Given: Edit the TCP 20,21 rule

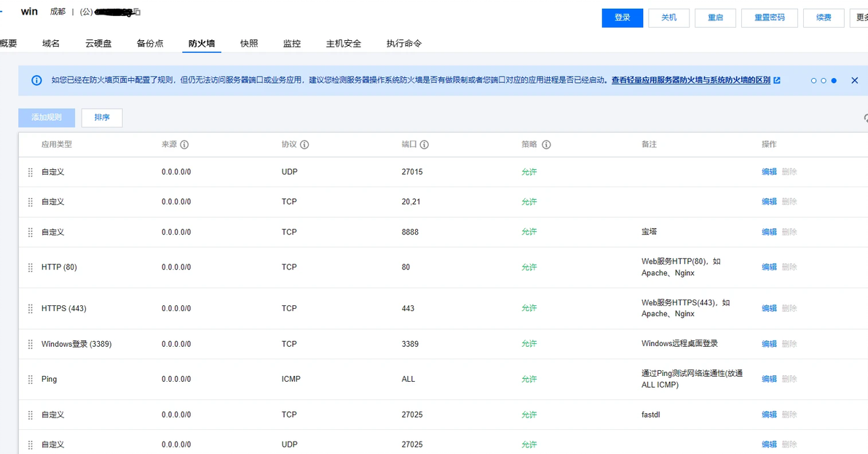Looking at the screenshot, I should tap(770, 202).
